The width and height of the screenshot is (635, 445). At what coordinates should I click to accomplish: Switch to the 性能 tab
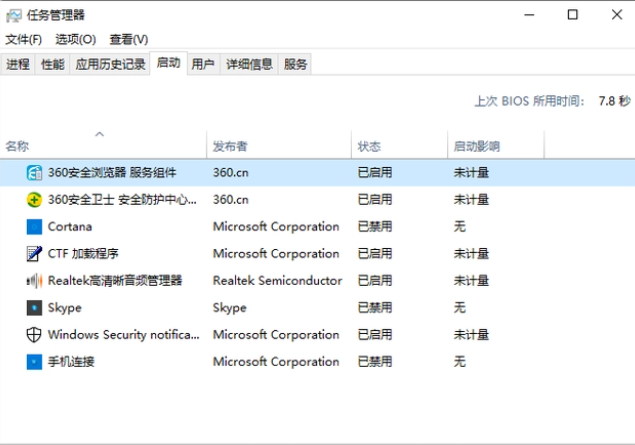click(52, 64)
